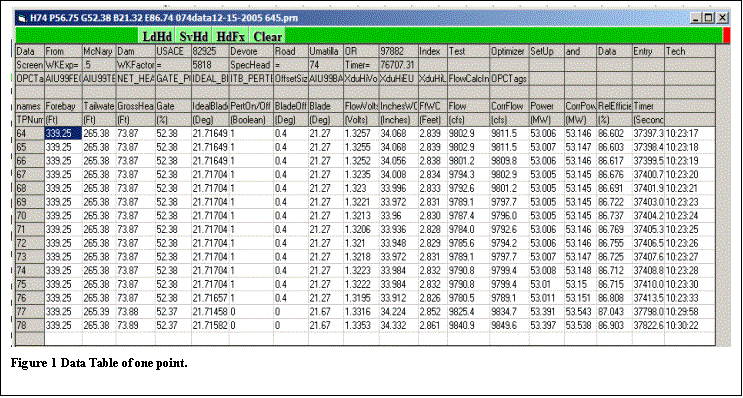Click the Gate column header

pos(173,106)
